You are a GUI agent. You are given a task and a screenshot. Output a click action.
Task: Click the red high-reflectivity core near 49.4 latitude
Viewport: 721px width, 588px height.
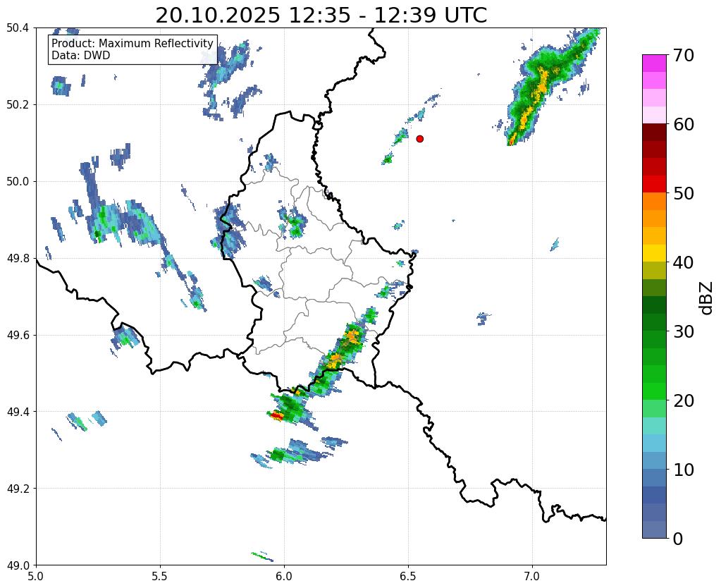point(276,416)
